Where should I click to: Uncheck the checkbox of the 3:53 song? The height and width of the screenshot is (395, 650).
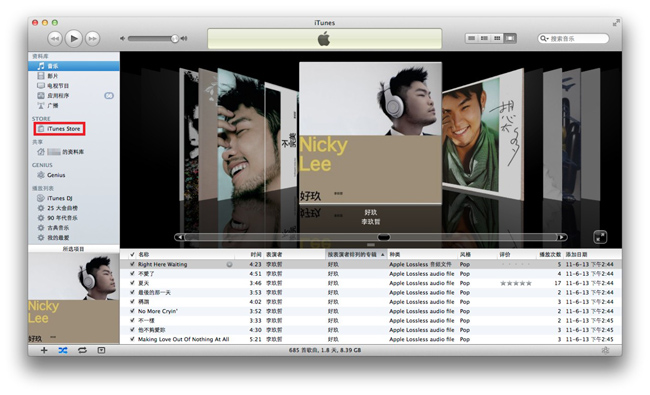132,293
